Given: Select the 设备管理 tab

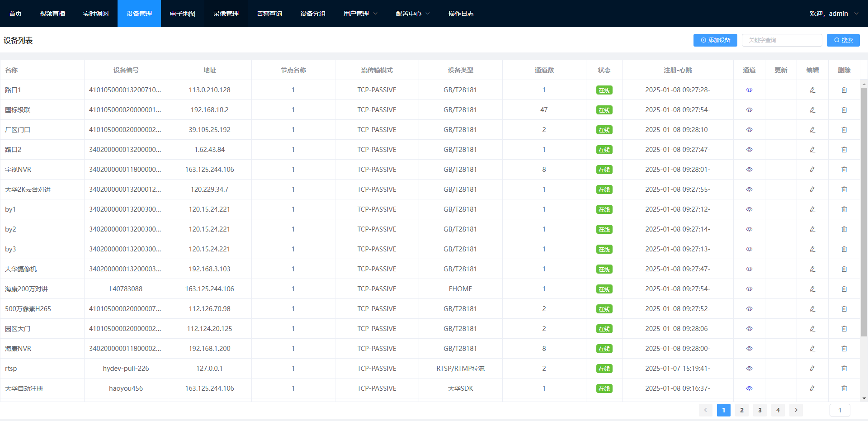Looking at the screenshot, I should (x=139, y=14).
